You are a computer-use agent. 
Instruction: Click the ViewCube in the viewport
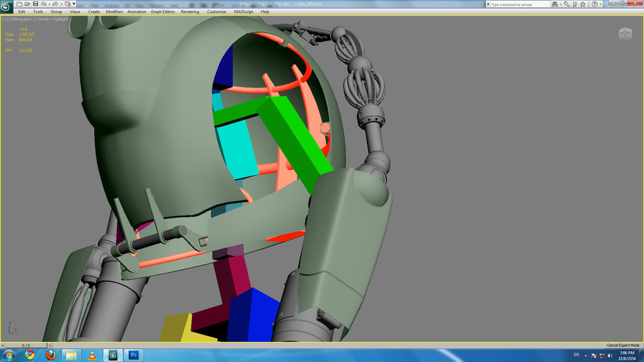pos(625,33)
